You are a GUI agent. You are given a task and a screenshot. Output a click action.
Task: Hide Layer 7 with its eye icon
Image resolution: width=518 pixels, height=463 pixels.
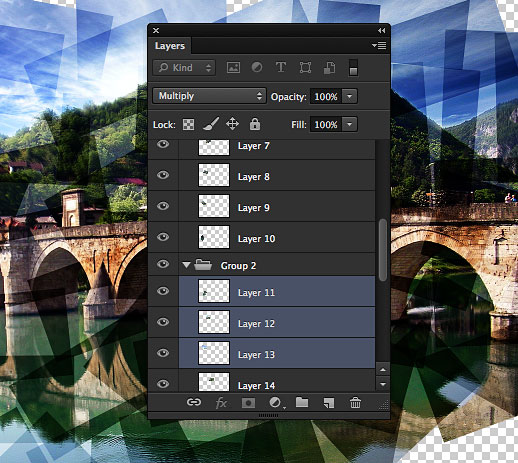[163, 144]
